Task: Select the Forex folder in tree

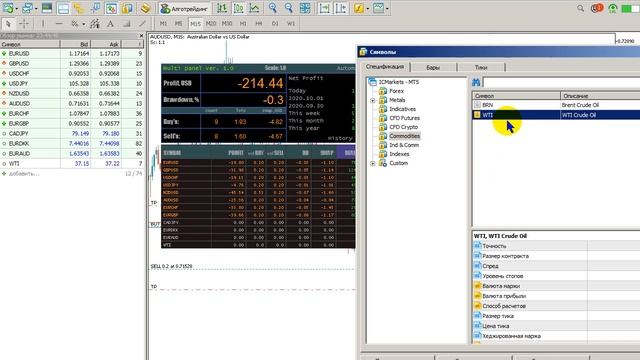Action: pos(396,91)
